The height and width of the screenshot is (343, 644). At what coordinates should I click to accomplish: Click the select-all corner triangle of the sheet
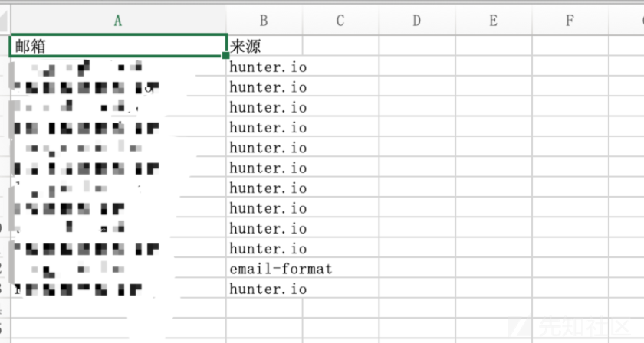point(4,20)
